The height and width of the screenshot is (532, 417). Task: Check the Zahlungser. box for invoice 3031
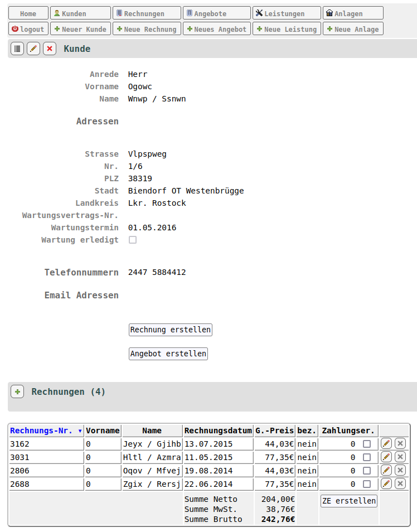(x=367, y=457)
